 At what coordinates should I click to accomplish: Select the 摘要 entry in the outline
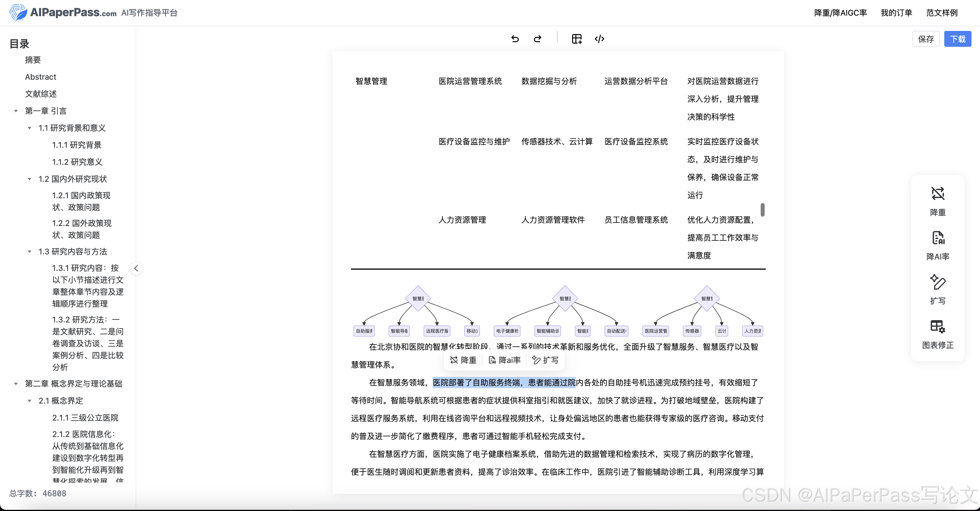(x=32, y=60)
